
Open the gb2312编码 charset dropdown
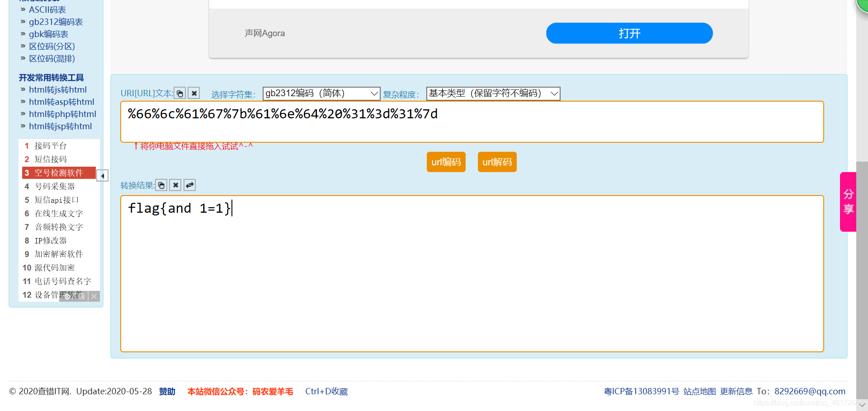pyautogui.click(x=321, y=93)
